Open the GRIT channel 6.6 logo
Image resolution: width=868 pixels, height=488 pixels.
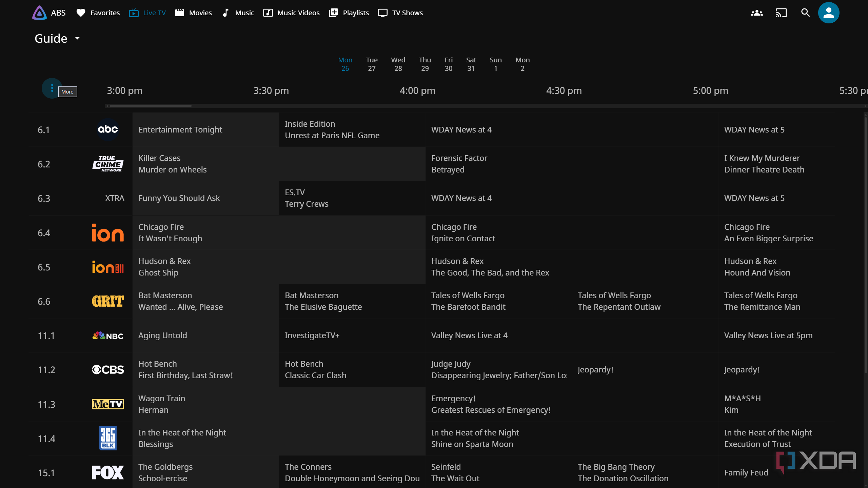(x=108, y=301)
